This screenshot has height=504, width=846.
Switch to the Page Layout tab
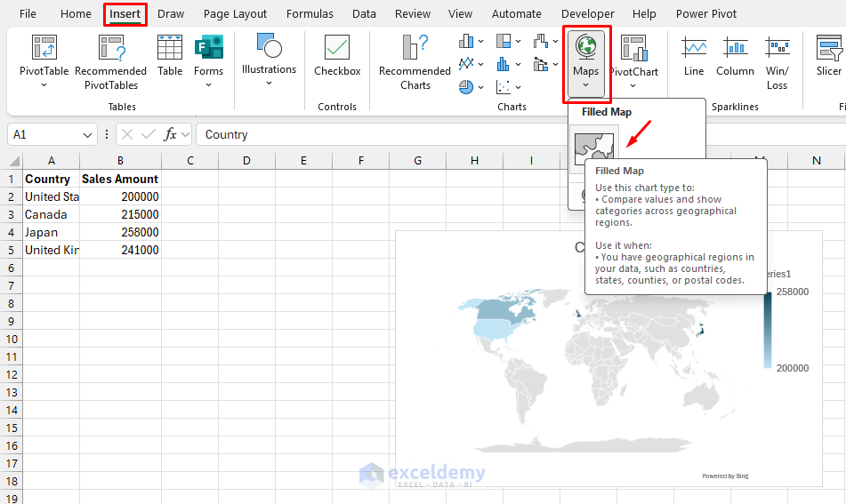point(235,14)
